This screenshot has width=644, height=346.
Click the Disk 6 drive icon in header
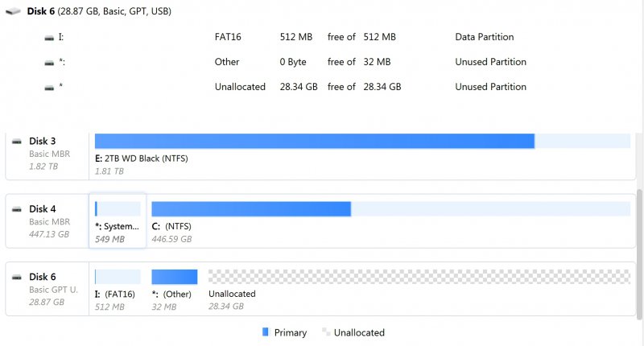14,12
